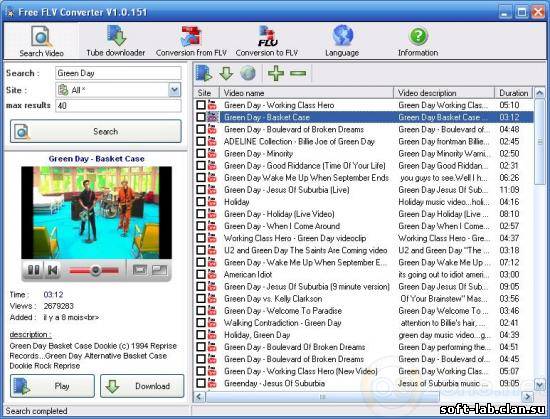This screenshot has height=419, width=550.
Task: Switch to Tube downloader tab
Action: click(x=116, y=41)
